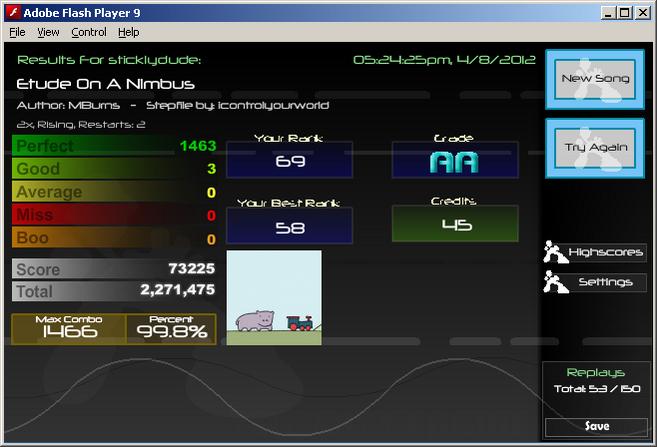This screenshot has width=657, height=447.
Task: Save the replay
Action: pyautogui.click(x=597, y=426)
